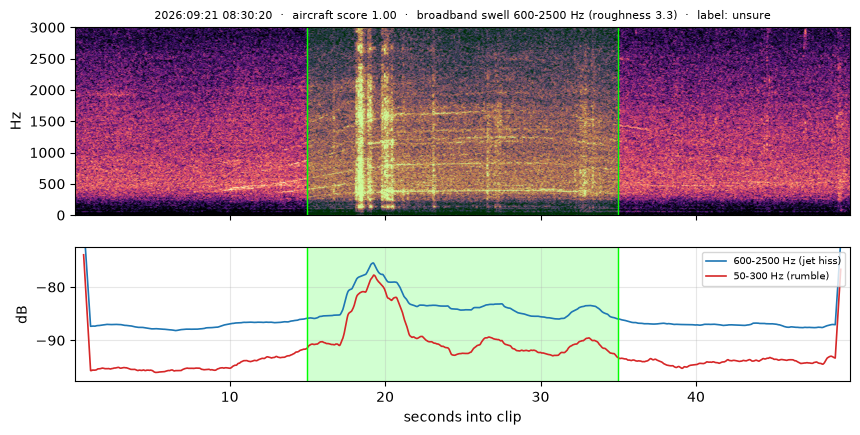The width and height of the screenshot is (860, 435).
Task: Click the 'dB' y-axis label
Action: click(x=22, y=314)
